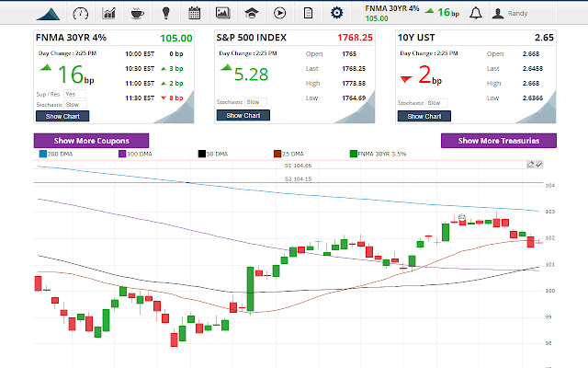This screenshot has width=588, height=368.
Task: Open the coffee cup icon
Action: click(x=137, y=13)
